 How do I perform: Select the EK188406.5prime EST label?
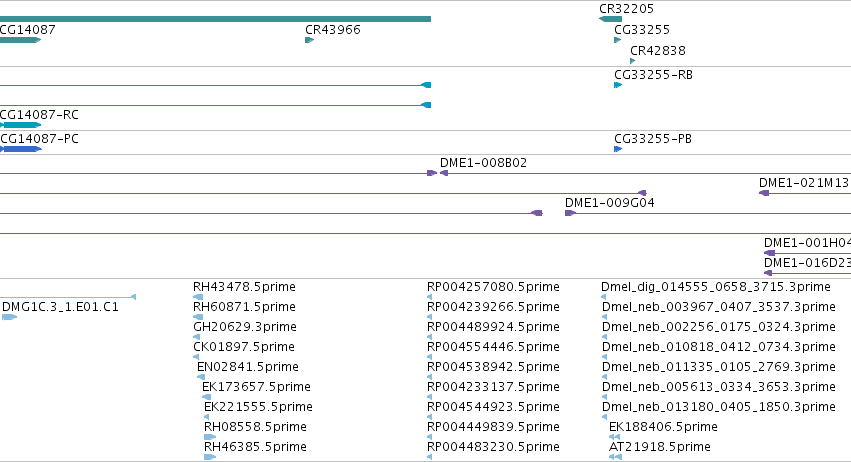click(x=663, y=427)
